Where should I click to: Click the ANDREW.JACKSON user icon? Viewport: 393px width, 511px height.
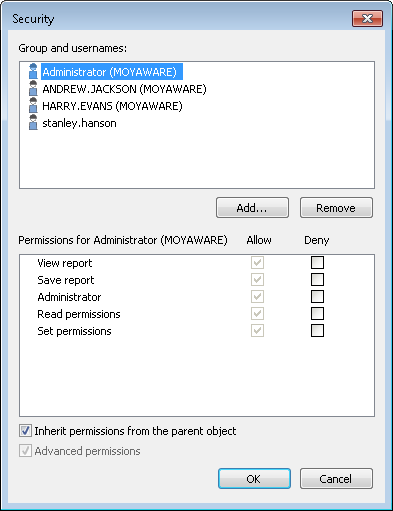pyautogui.click(x=33, y=88)
